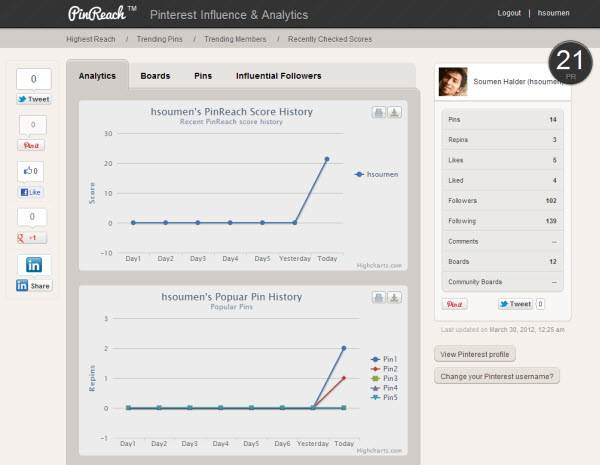Click the Likes stat row
The height and width of the screenshot is (465, 600).
(502, 160)
